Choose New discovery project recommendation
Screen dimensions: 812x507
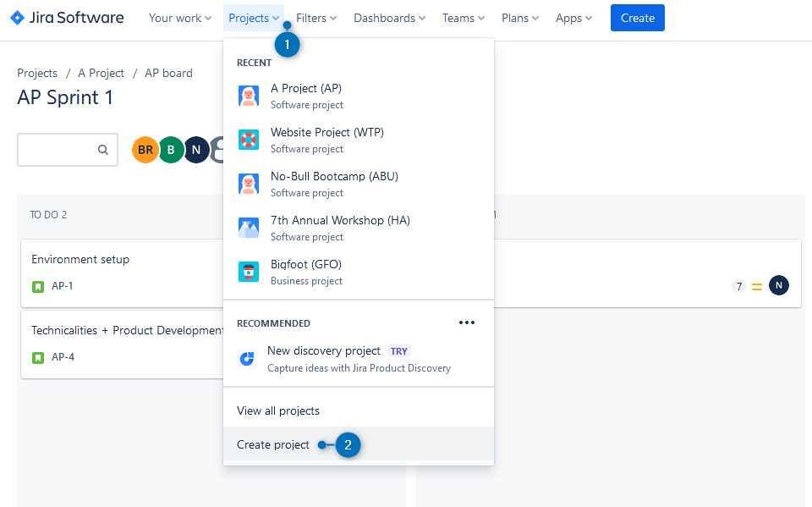(x=359, y=359)
